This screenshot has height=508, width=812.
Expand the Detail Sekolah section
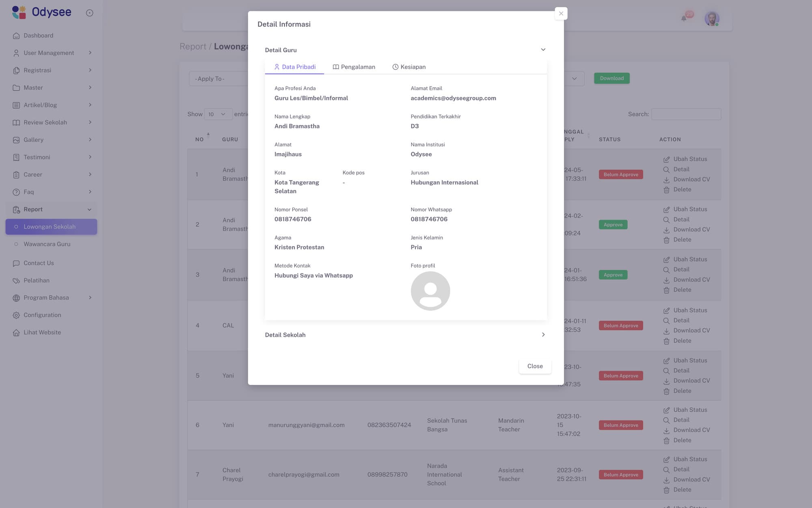(x=543, y=335)
